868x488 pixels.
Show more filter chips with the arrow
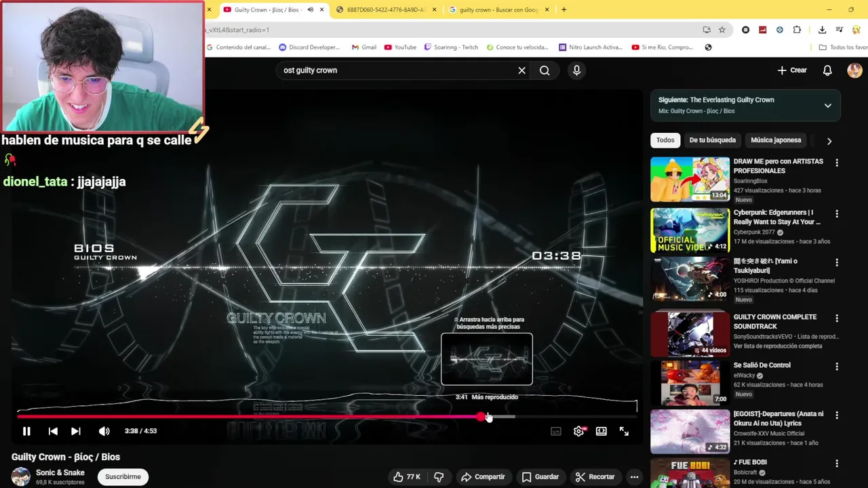point(829,141)
